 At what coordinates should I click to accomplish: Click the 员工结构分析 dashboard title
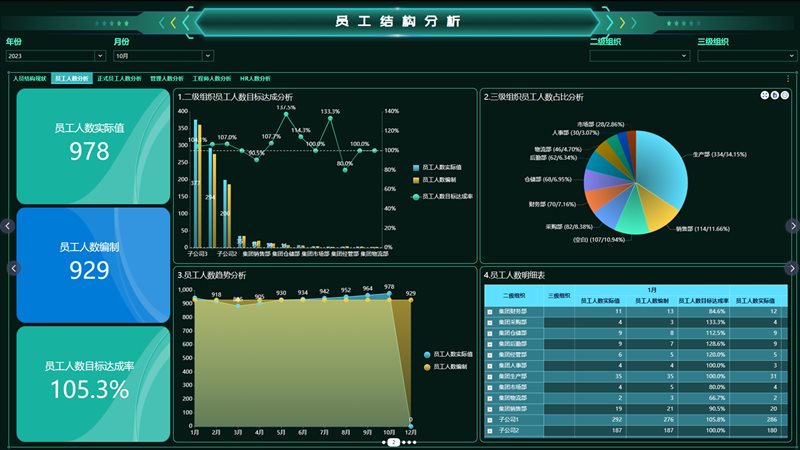pos(398,21)
